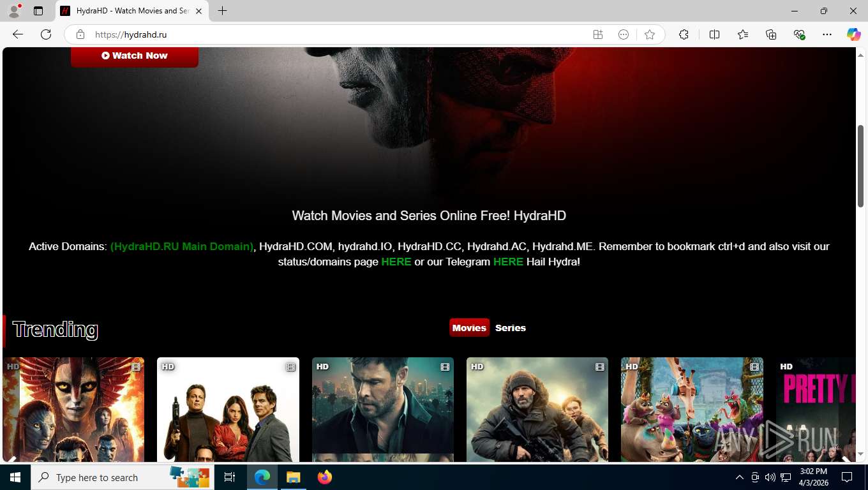
Task: Open the browser profile avatar
Action: point(14,11)
